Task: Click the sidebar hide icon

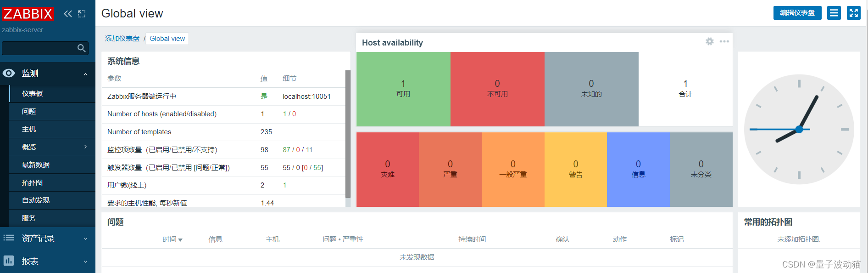Action: point(82,14)
